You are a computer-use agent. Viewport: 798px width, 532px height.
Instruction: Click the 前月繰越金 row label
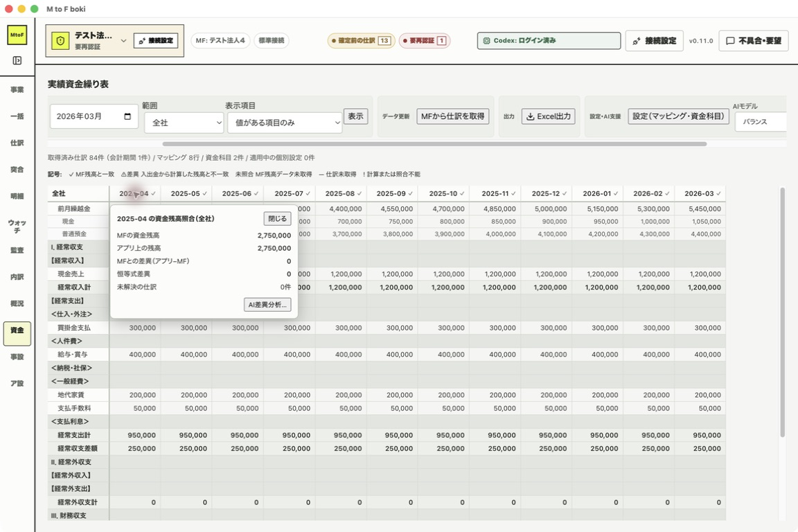[x=74, y=209]
